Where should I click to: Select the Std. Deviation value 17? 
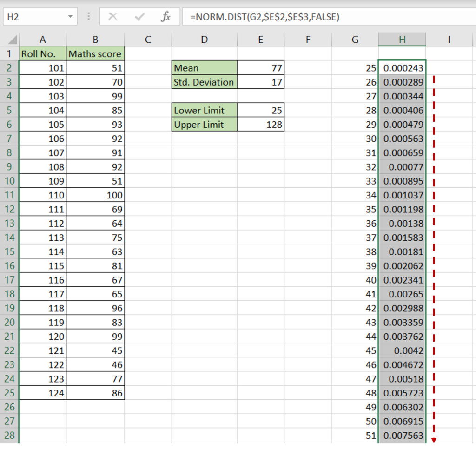point(261,82)
